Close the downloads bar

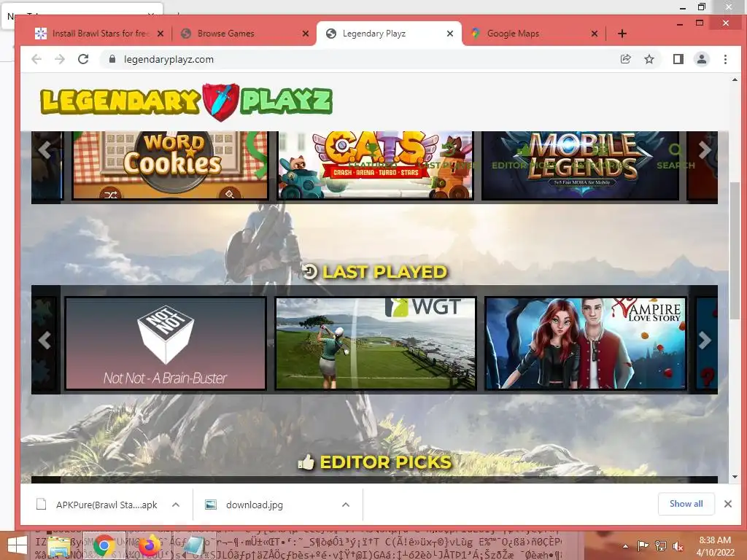pyautogui.click(x=727, y=504)
